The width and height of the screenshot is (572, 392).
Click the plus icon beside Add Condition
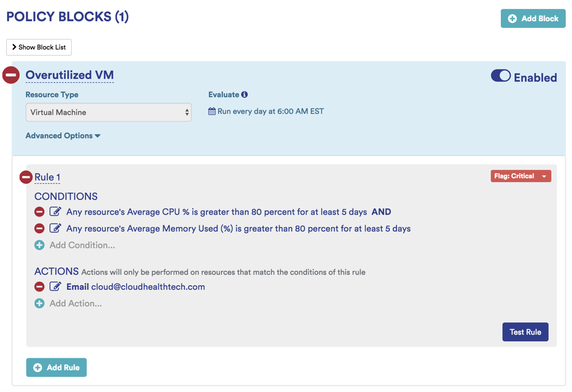click(39, 245)
